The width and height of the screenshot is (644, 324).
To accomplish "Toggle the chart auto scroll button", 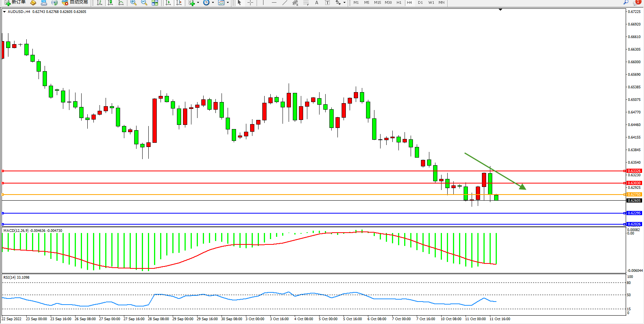I will click(168, 3).
